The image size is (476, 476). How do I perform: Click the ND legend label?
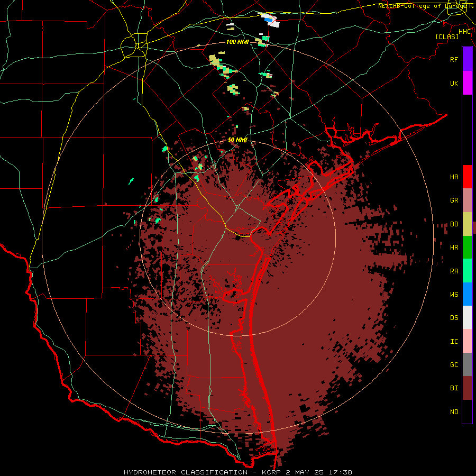coord(454,412)
